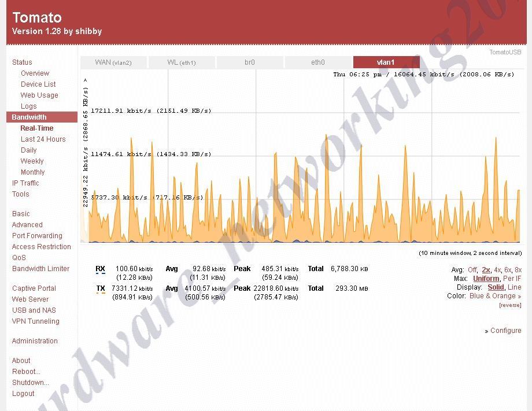
Task: Click the TX average 4100.57 kbit/s
Action: tap(205, 288)
